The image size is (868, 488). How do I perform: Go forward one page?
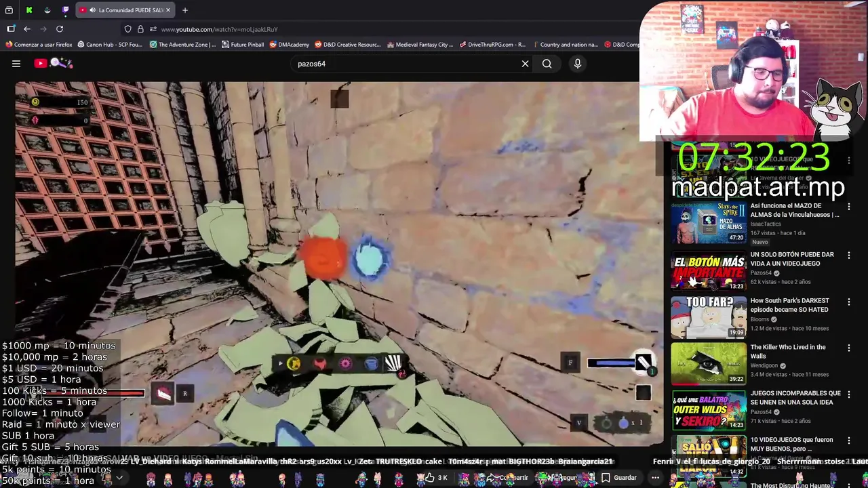[43, 29]
